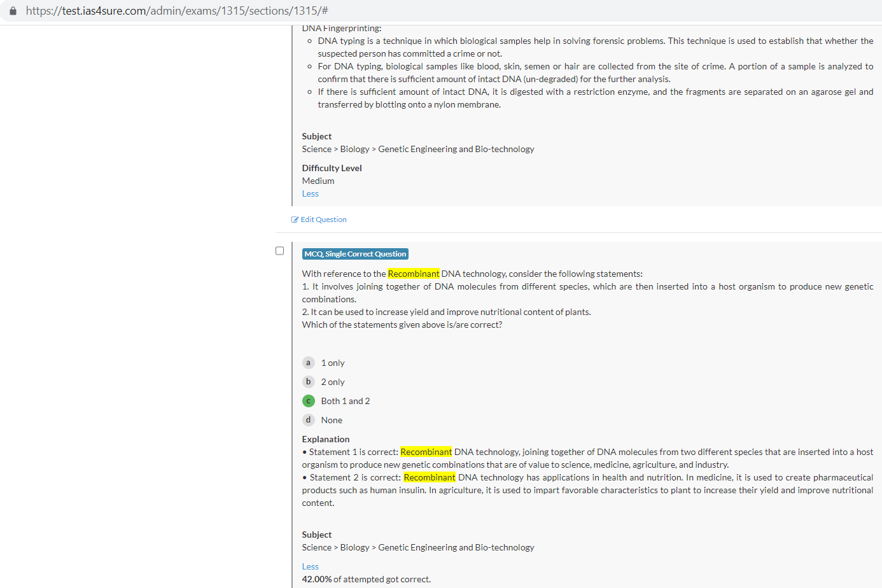Click the green option c circle

[308, 401]
